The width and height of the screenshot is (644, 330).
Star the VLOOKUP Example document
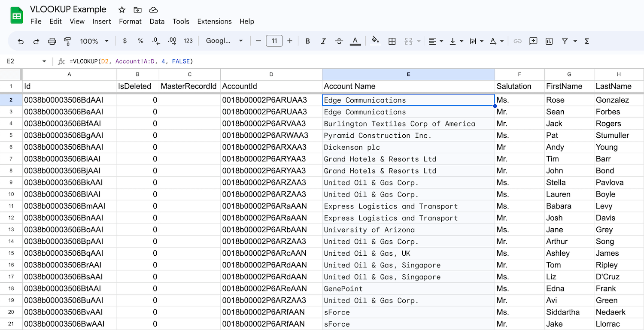(122, 9)
